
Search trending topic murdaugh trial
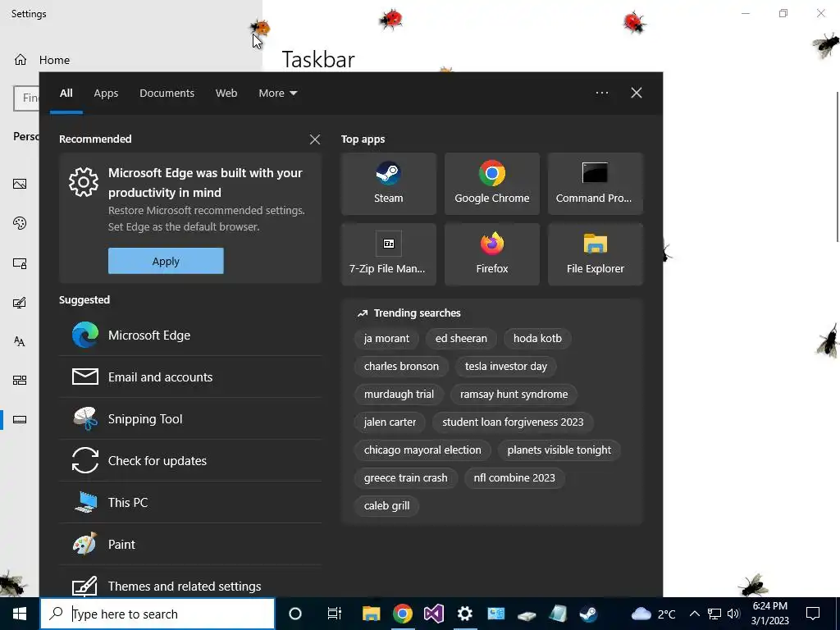tap(399, 394)
